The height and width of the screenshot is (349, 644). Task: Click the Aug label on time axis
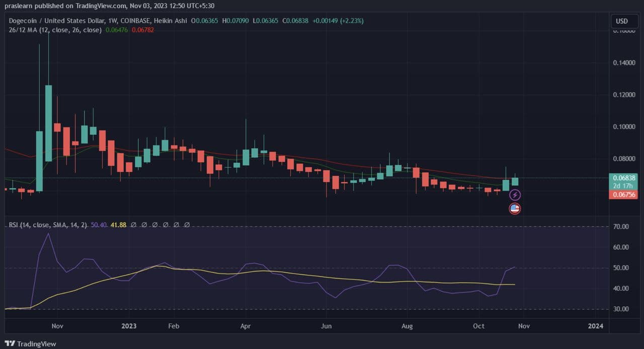point(407,326)
